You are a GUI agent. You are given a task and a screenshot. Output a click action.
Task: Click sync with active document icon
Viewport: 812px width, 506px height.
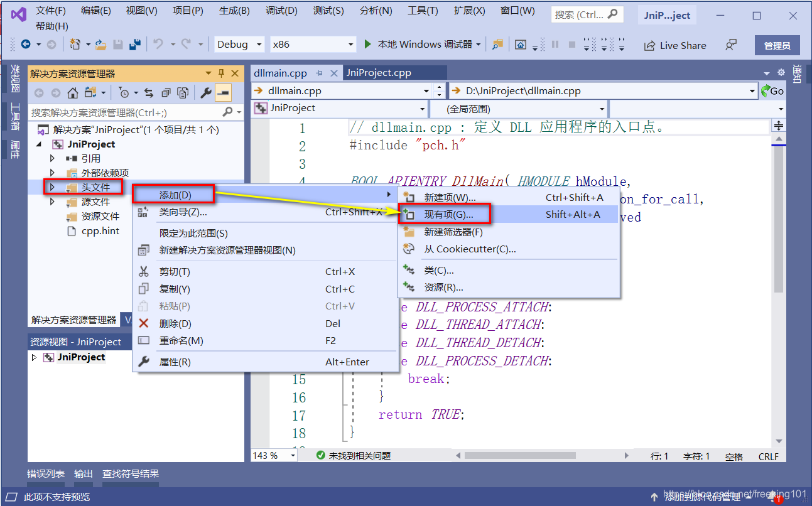(149, 93)
